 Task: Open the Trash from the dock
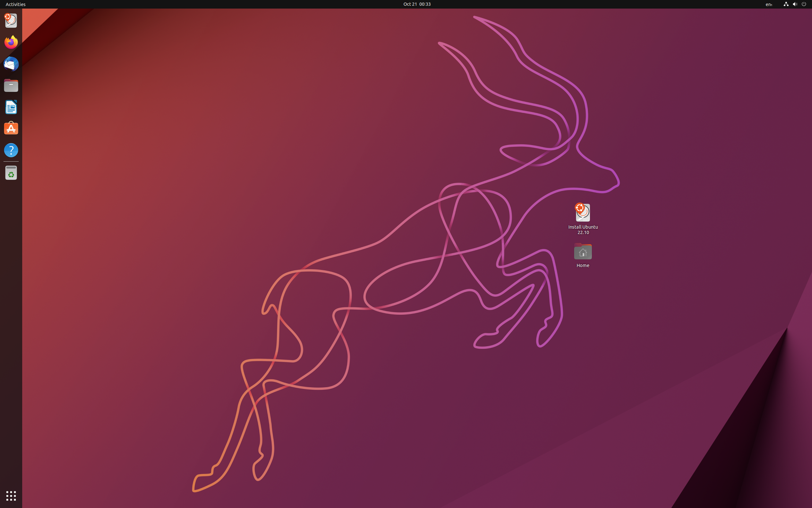(11, 173)
